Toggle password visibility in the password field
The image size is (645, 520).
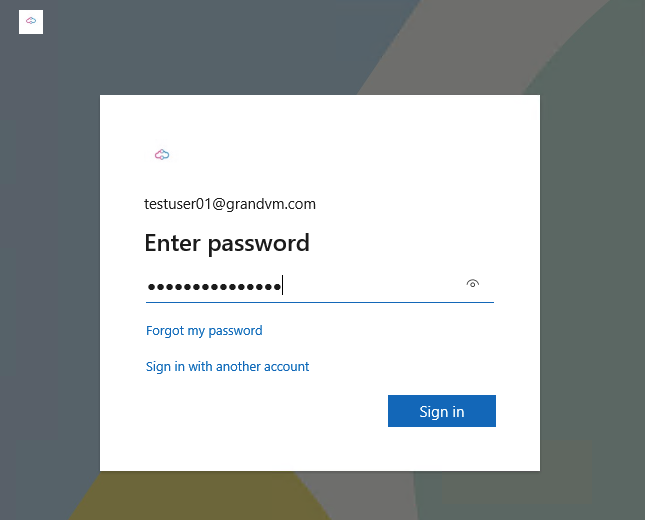pyautogui.click(x=473, y=285)
